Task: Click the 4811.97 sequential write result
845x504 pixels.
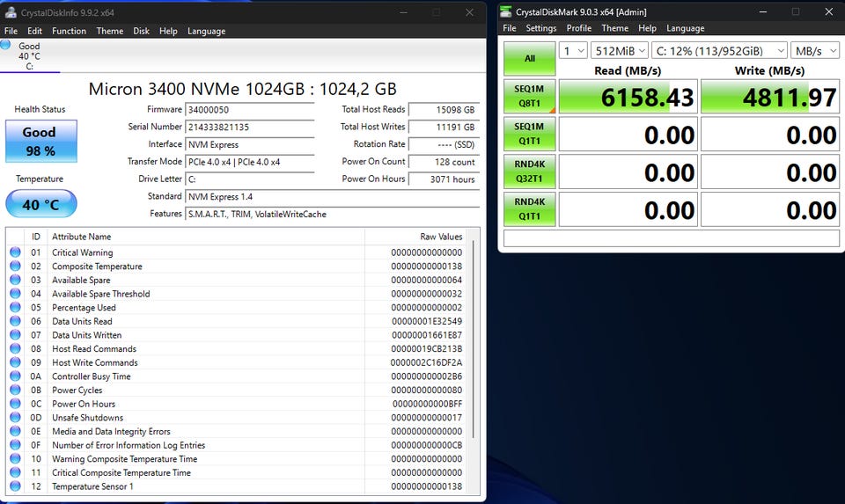Action: point(770,97)
